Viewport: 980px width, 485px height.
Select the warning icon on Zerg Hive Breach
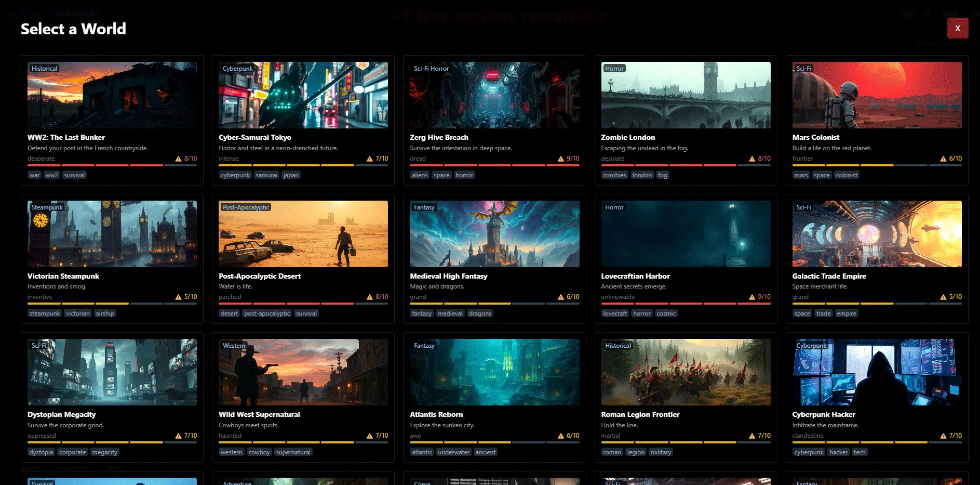coord(561,159)
